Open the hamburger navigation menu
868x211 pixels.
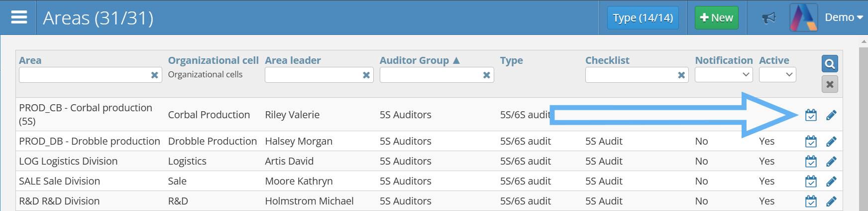(x=19, y=17)
